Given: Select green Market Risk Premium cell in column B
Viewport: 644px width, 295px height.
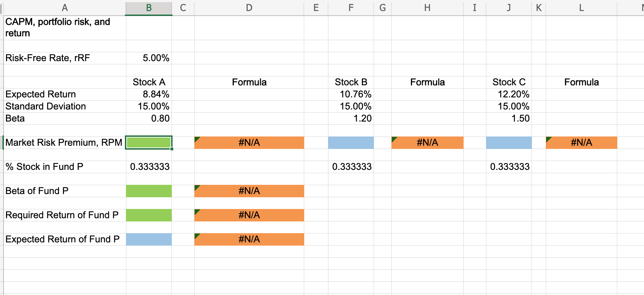Looking at the screenshot, I should (149, 143).
